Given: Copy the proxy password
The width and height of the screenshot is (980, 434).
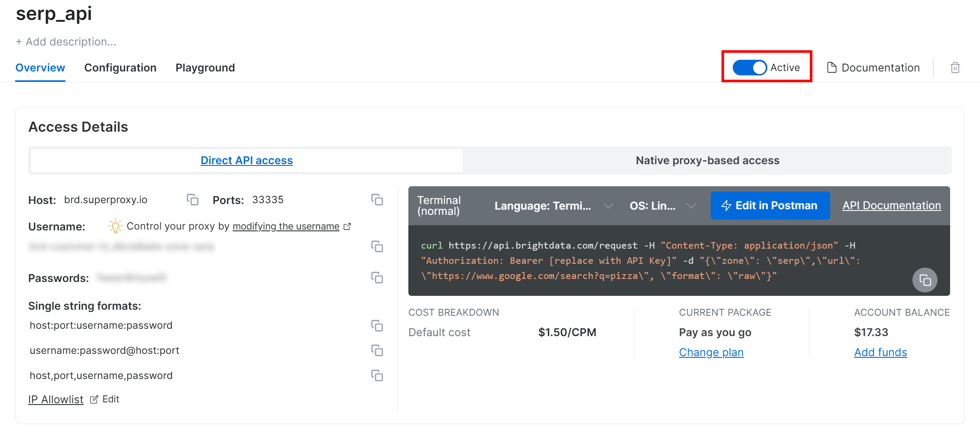Looking at the screenshot, I should coord(378,278).
